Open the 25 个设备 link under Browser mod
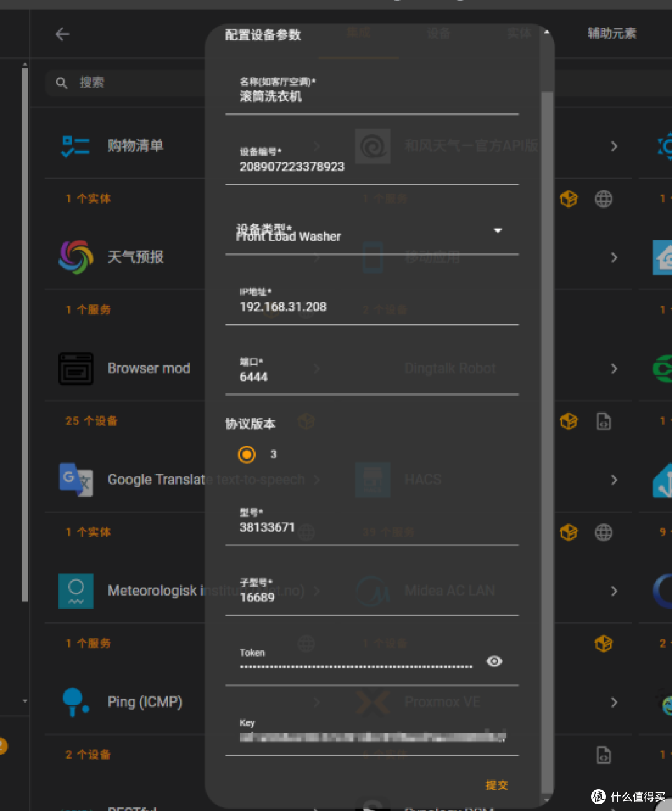This screenshot has width=672, height=811. point(91,421)
